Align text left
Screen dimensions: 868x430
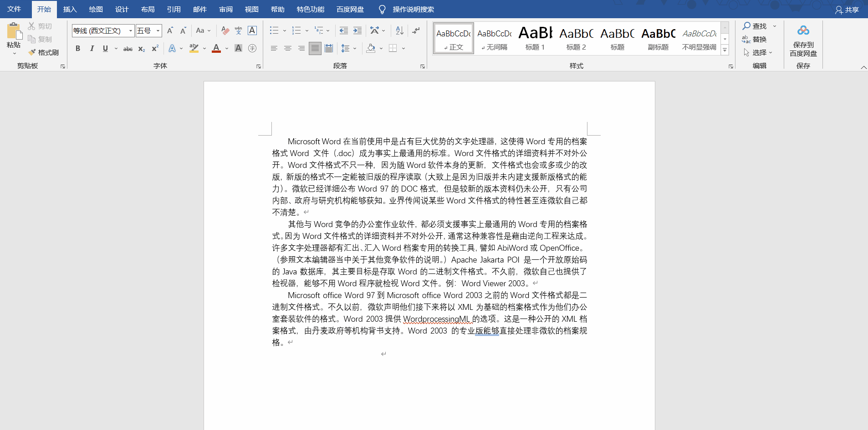[x=274, y=48]
